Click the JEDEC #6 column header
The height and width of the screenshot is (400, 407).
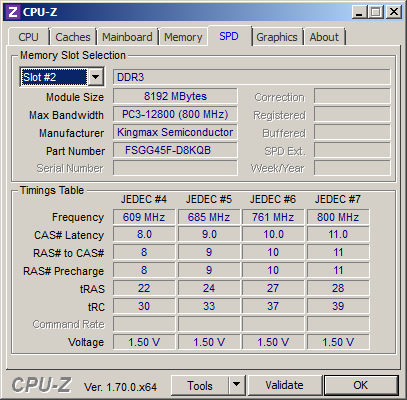pos(273,199)
